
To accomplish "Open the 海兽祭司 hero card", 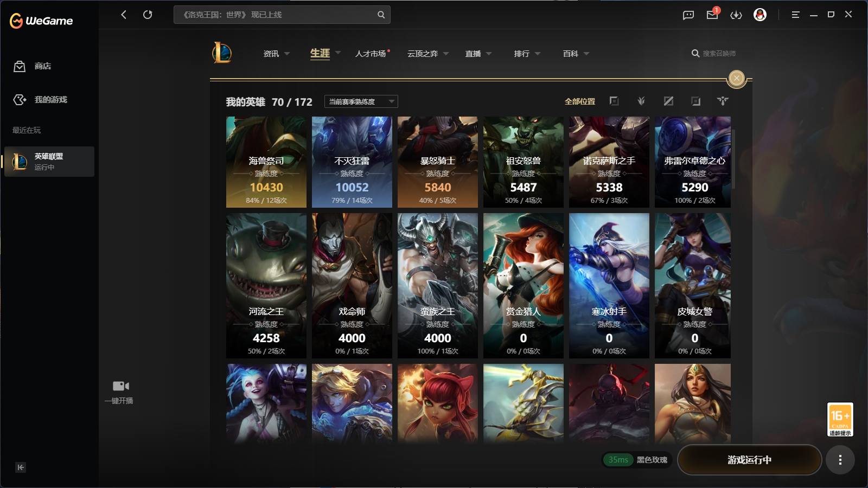I will tap(266, 162).
